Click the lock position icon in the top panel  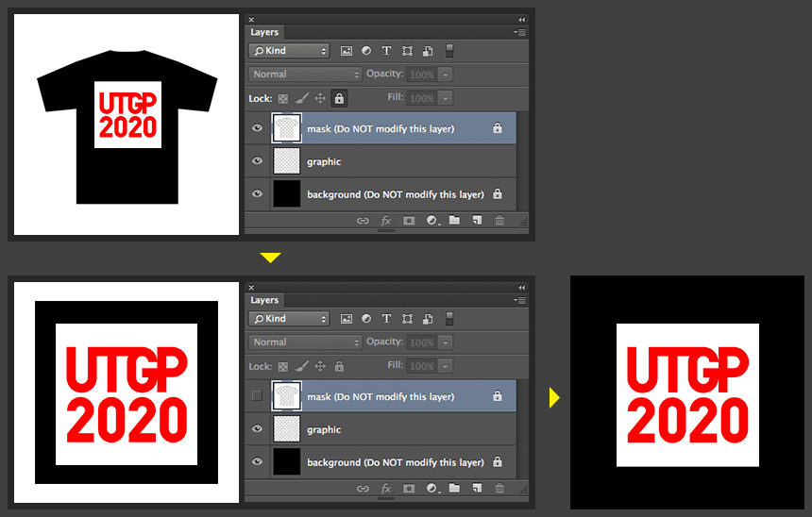(x=321, y=98)
